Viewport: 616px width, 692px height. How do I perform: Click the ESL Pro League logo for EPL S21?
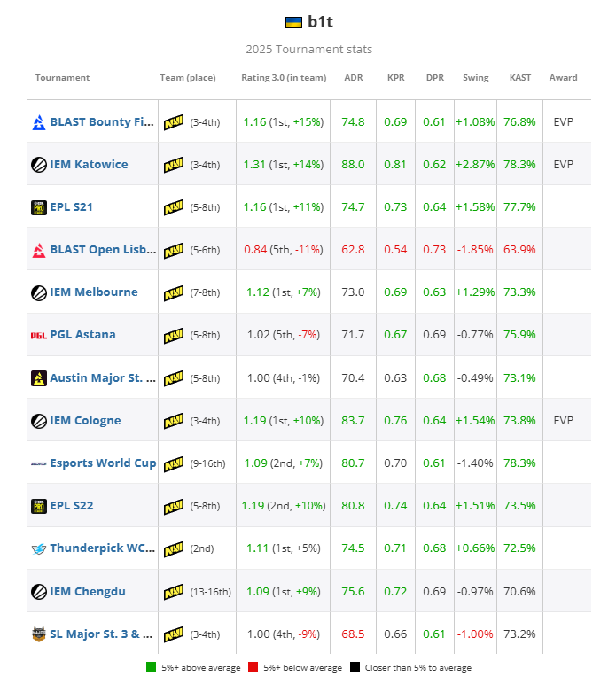click(39, 207)
